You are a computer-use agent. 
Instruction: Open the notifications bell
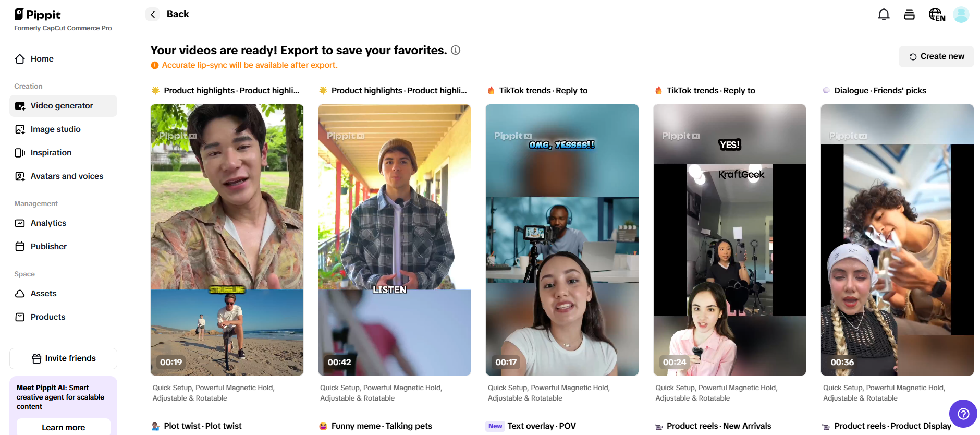point(884,15)
